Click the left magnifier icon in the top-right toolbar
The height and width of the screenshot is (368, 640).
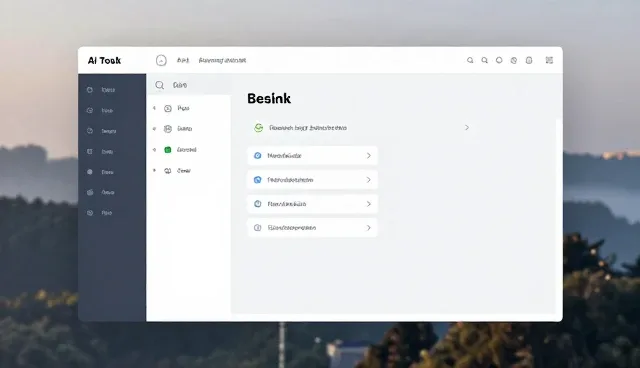click(470, 60)
